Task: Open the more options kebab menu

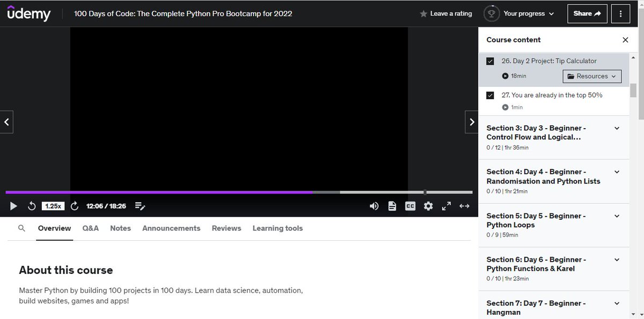Action: click(621, 14)
